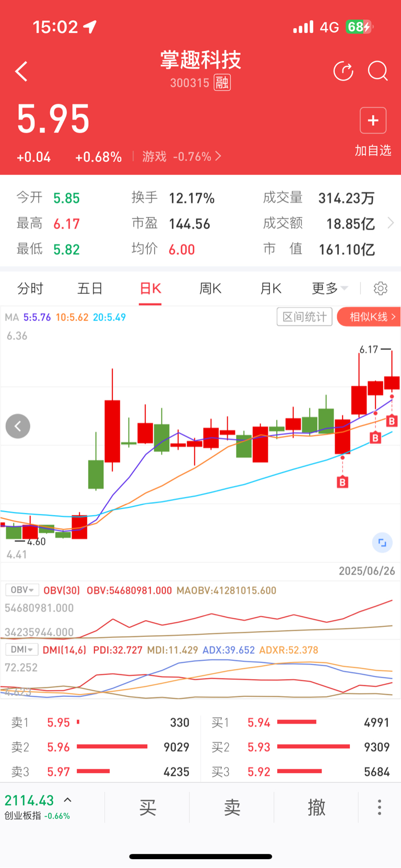Tap the date 2025/06/26
This screenshot has width=401, height=868.
pyautogui.click(x=367, y=570)
